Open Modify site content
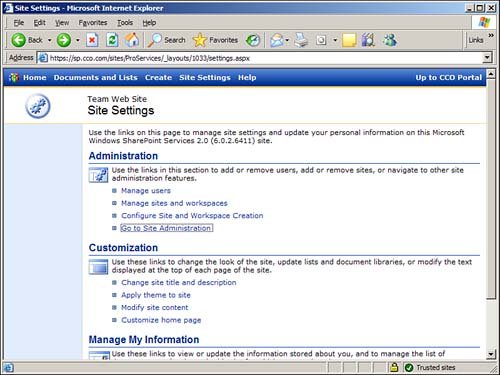 pos(155,307)
